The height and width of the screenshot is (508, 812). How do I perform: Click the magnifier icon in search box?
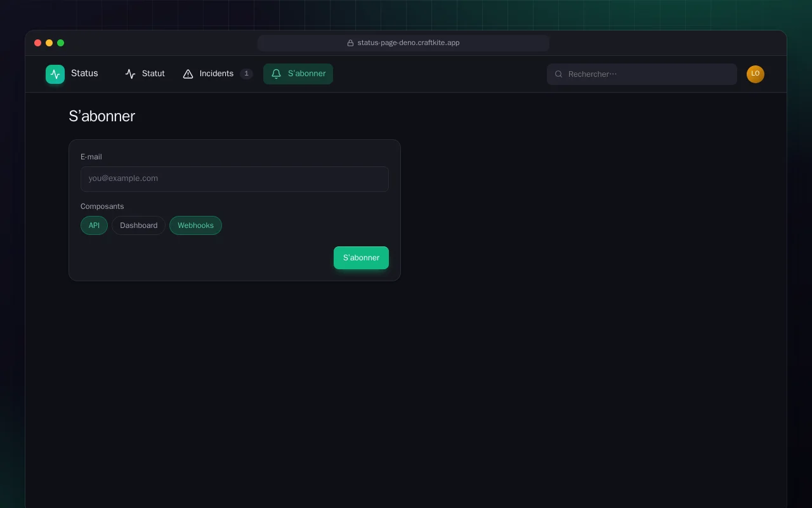[x=559, y=74]
